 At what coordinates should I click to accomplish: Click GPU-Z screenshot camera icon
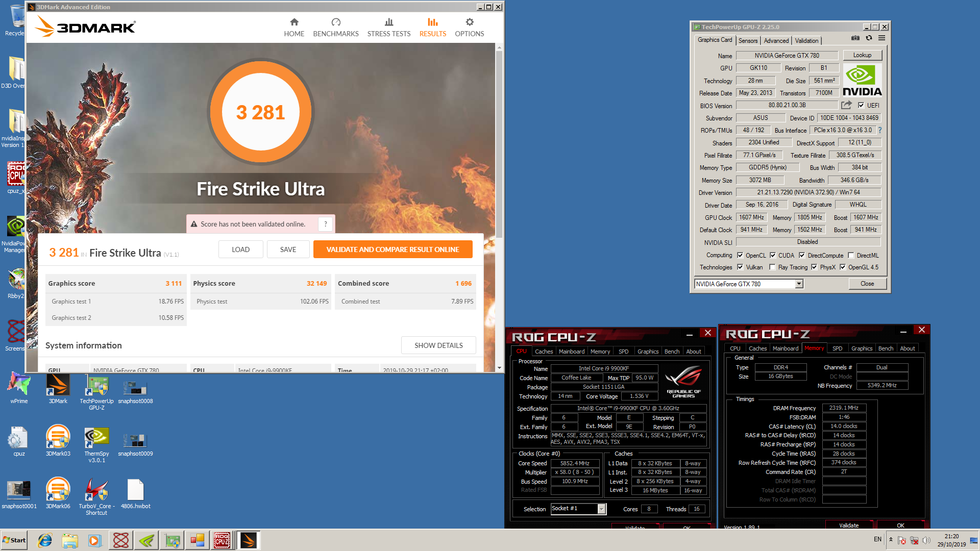click(x=855, y=38)
